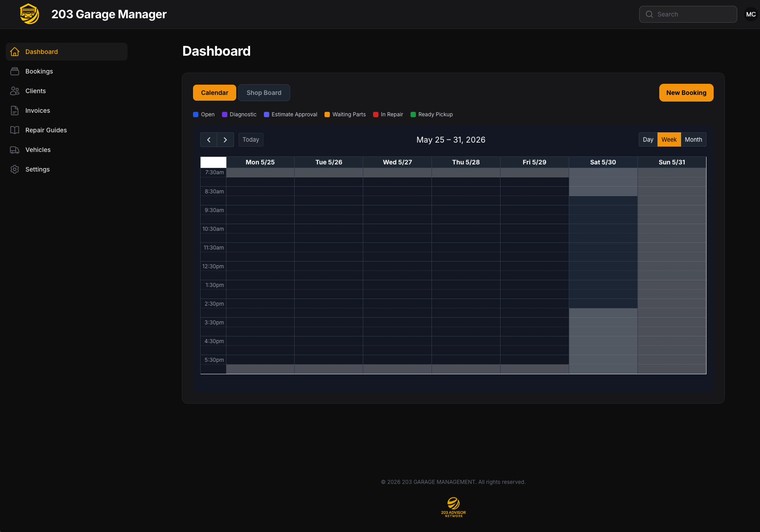Screen dimensions: 760x532
Task: Open the Clients sidebar link
Action: 66,91
